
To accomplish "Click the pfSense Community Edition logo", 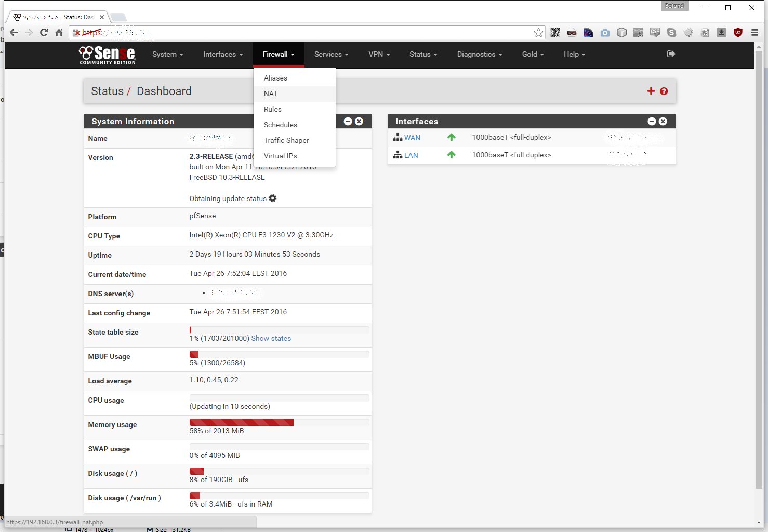I will click(107, 55).
